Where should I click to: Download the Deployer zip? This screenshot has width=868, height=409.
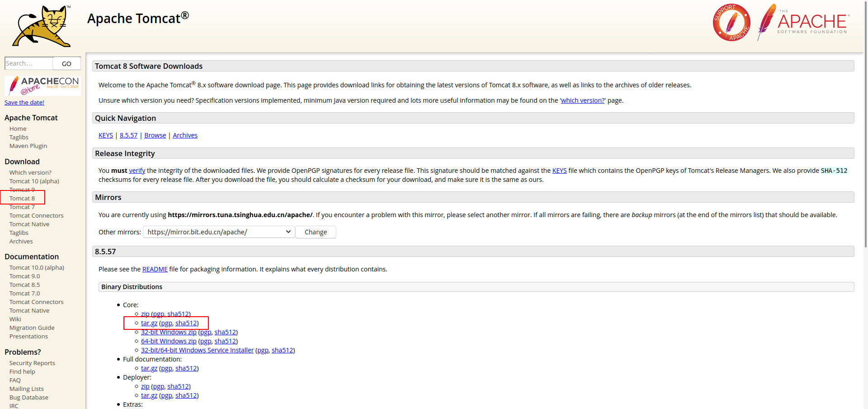[x=145, y=386]
